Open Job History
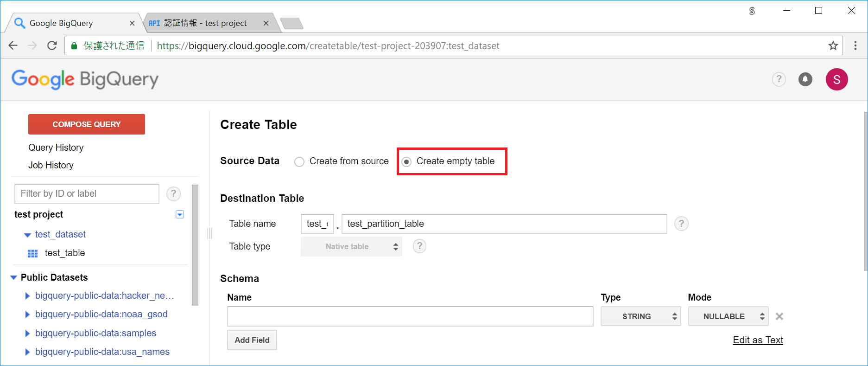 tap(51, 165)
